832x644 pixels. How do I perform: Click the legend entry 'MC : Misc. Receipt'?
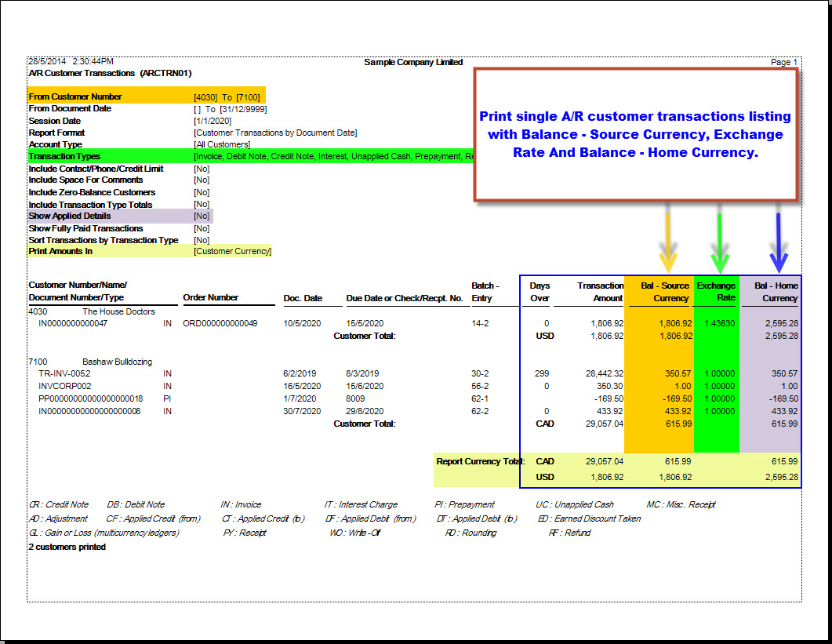[x=681, y=504]
